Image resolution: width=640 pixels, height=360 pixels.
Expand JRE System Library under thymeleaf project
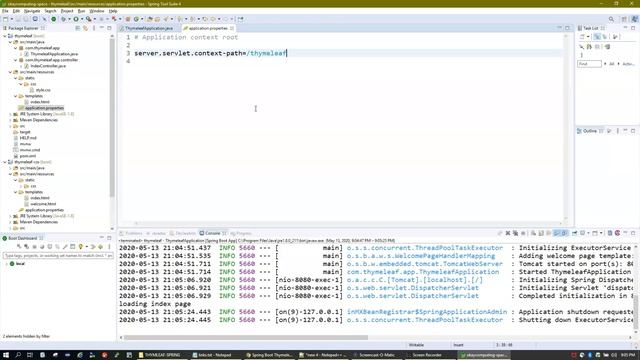click(x=10, y=114)
